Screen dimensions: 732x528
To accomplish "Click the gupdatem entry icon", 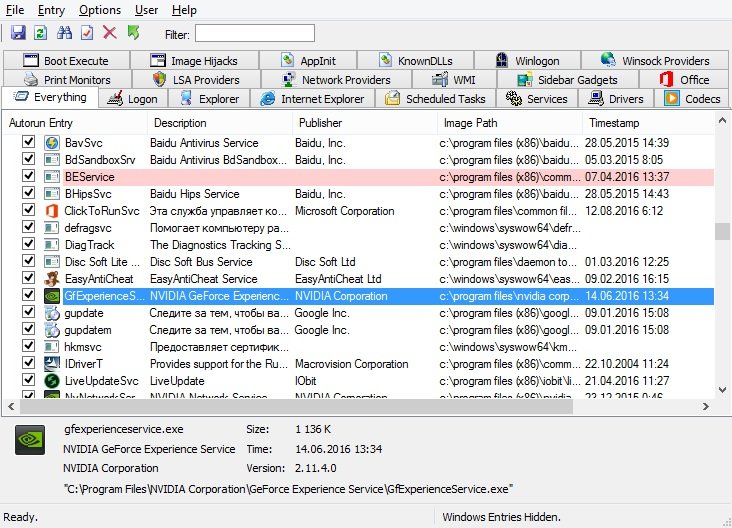I will click(x=52, y=330).
